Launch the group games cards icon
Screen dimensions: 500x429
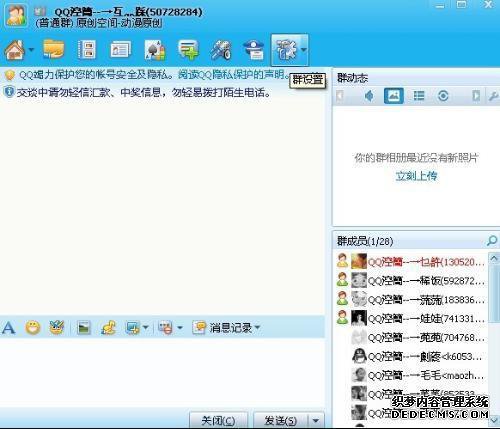[x=155, y=50]
